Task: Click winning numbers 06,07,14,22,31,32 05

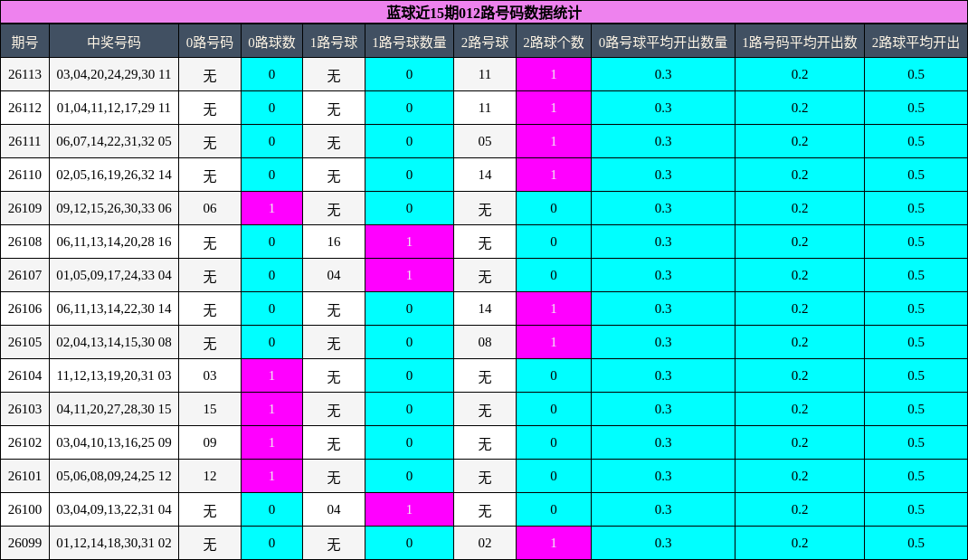Action: click(114, 141)
